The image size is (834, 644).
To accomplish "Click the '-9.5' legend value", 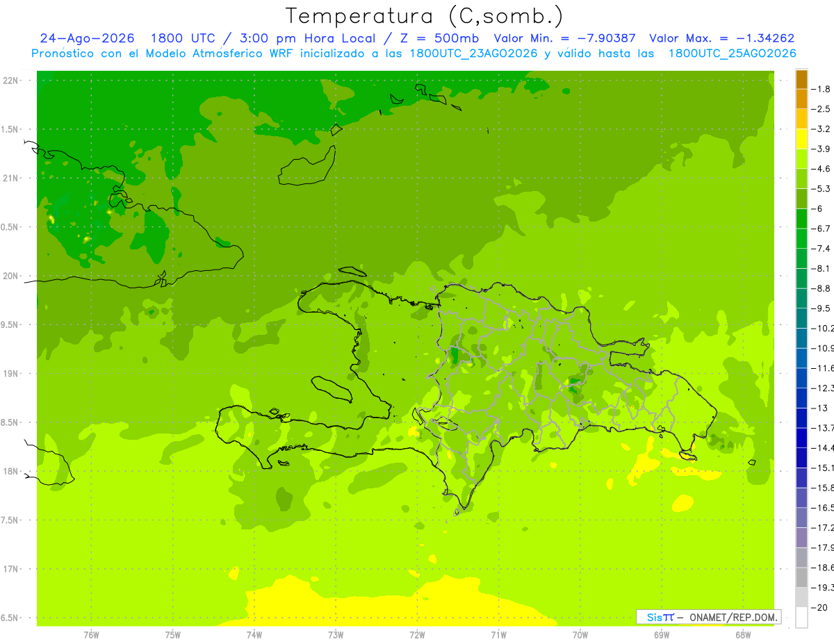I will pyautogui.click(x=821, y=308).
